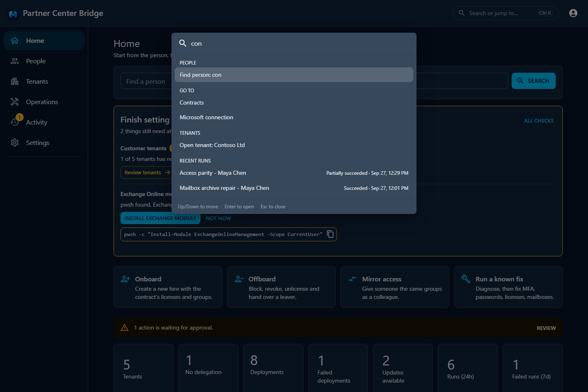Go to Contracts from palette results

tap(294, 102)
